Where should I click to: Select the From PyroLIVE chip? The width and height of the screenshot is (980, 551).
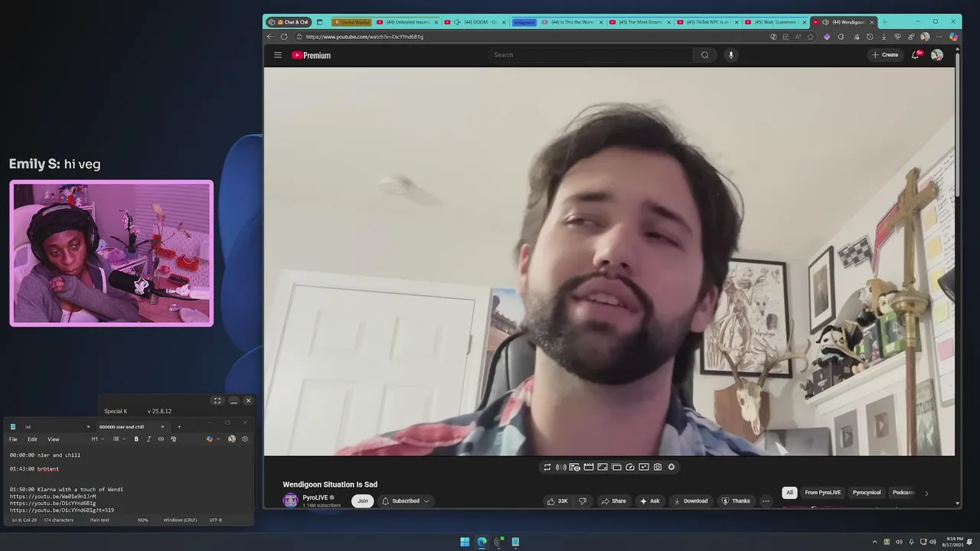pos(823,493)
